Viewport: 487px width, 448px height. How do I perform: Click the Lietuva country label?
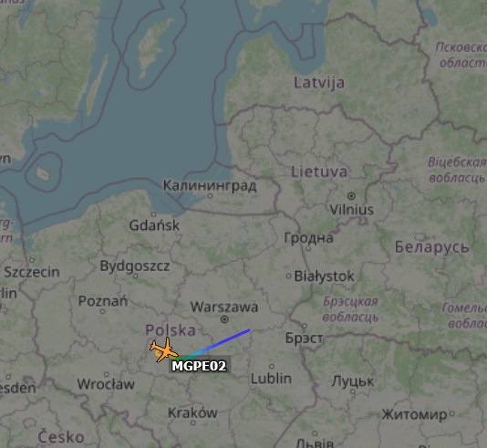coord(319,172)
